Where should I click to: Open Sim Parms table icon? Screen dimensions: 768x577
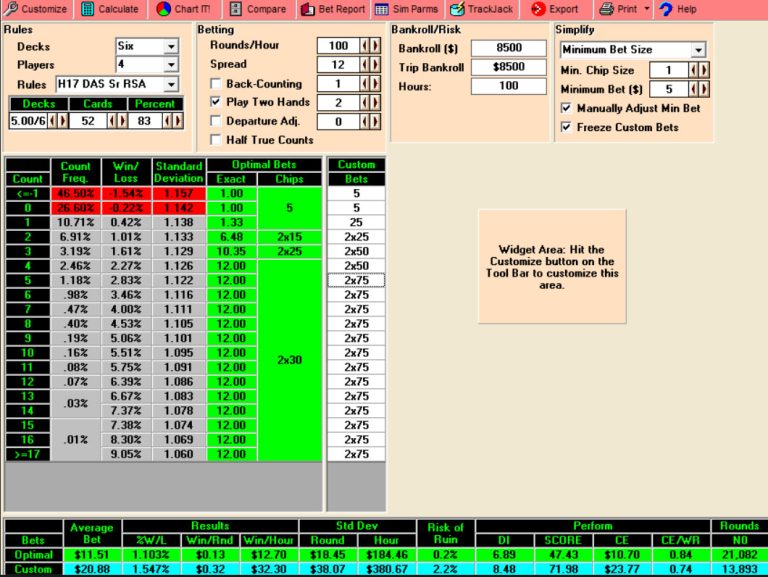[x=382, y=9]
